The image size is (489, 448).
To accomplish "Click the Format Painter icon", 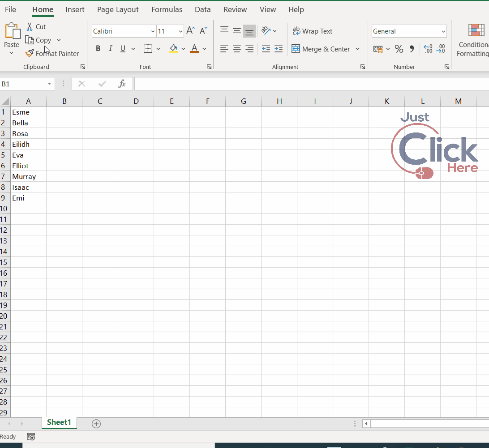I will point(29,53).
